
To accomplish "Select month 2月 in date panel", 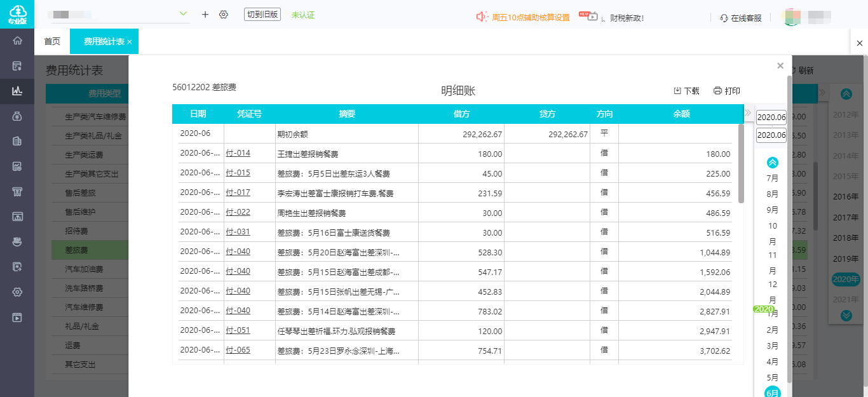I will click(x=773, y=330).
